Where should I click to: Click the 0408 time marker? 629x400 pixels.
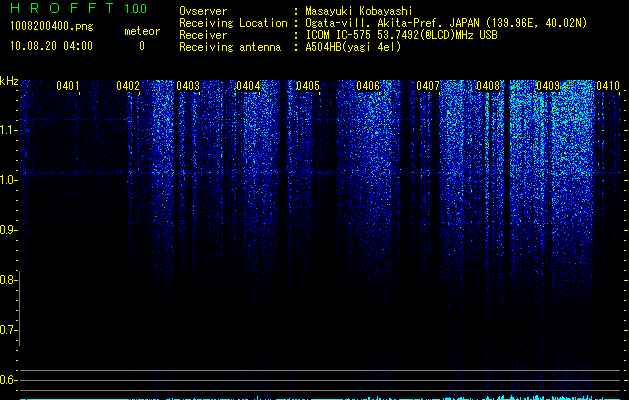pos(487,86)
